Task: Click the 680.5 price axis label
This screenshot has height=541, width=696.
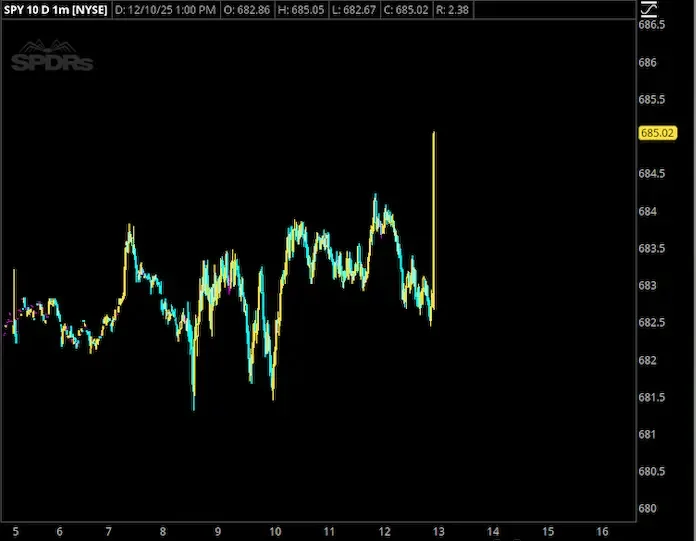Action: [652, 471]
